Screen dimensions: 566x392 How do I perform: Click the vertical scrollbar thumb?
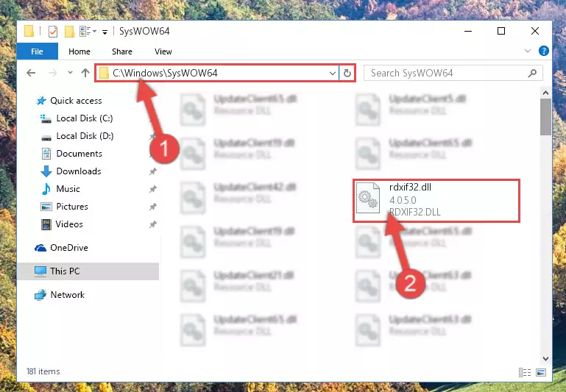point(545,117)
